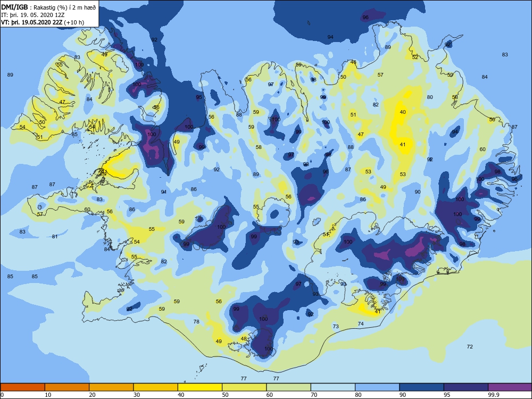Screen dimensions: 532x399
Task: Select the 'VT: þri. 19.05.2020 22Z (+10 h)' line
Action: [43, 22]
